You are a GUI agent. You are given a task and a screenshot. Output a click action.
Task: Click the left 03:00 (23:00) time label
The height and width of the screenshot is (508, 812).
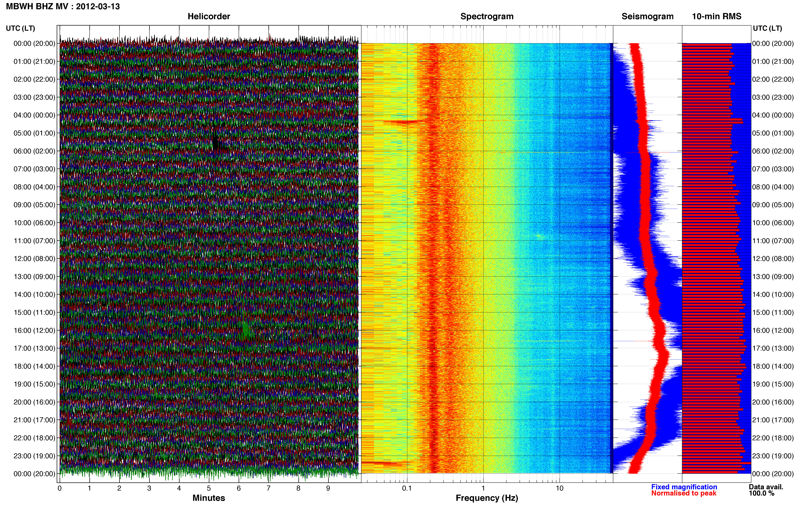click(34, 97)
